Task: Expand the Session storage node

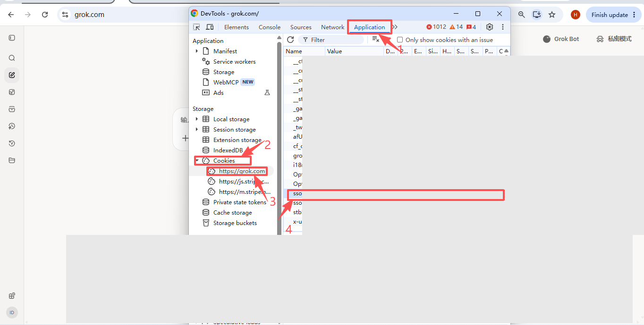Action: click(197, 129)
